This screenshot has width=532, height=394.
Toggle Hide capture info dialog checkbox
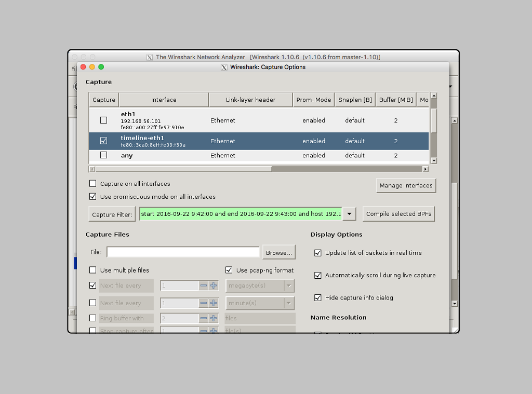click(317, 297)
